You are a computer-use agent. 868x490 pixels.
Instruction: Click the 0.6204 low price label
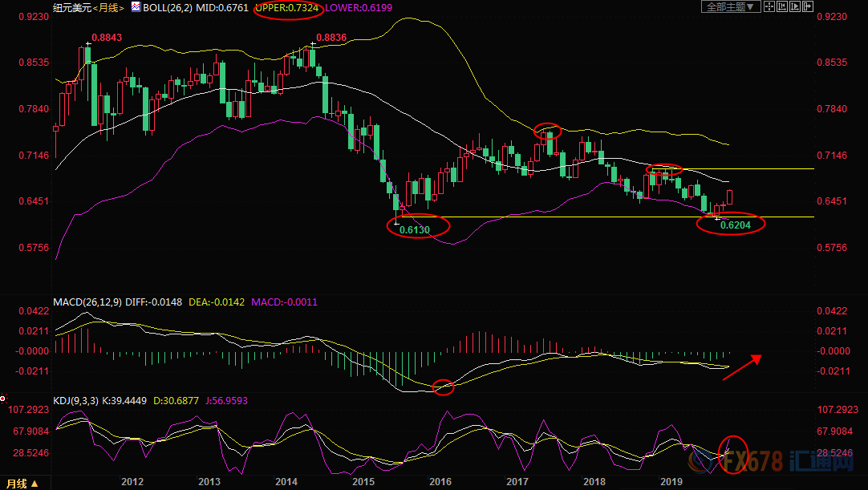coord(736,225)
